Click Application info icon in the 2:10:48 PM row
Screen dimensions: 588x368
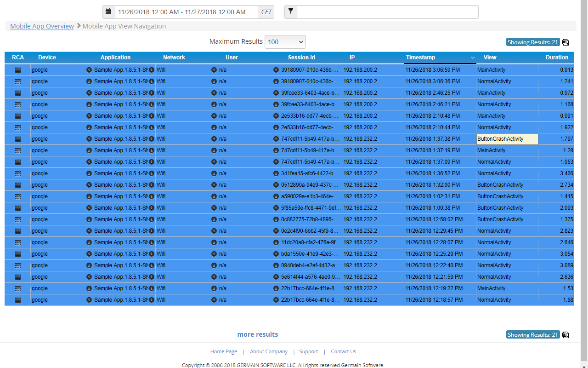[152, 116]
